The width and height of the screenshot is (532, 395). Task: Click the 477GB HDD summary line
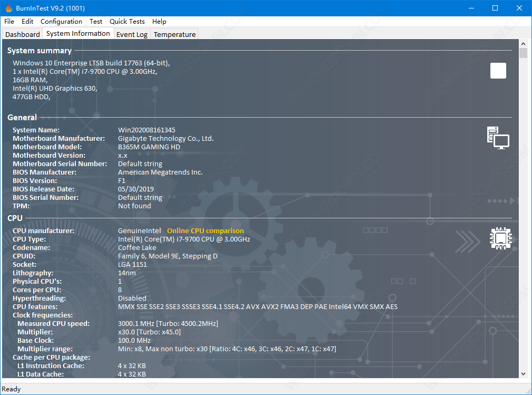[x=32, y=97]
